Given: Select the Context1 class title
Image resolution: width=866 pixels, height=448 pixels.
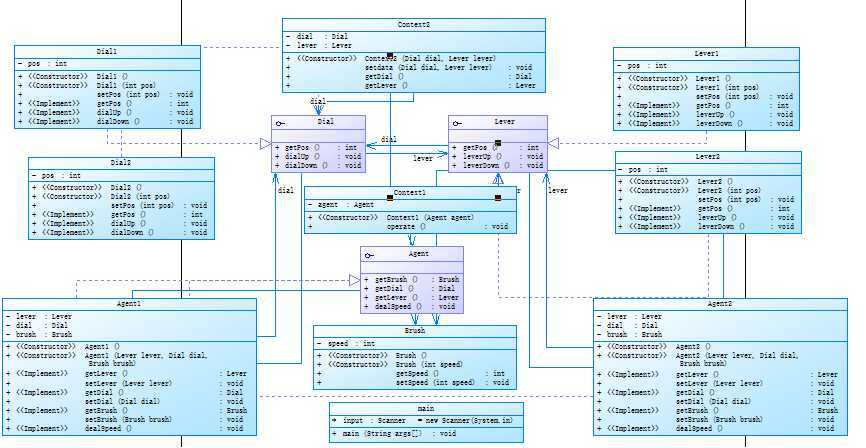Looking at the screenshot, I should coord(410,193).
